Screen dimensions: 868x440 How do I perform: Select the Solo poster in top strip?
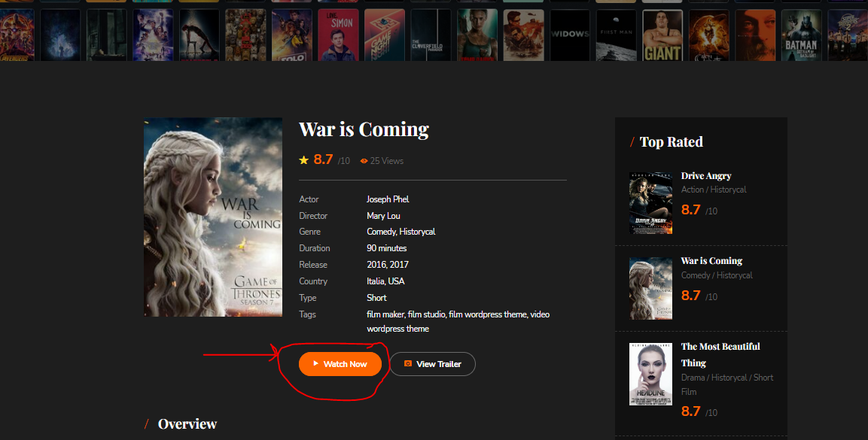(x=292, y=35)
